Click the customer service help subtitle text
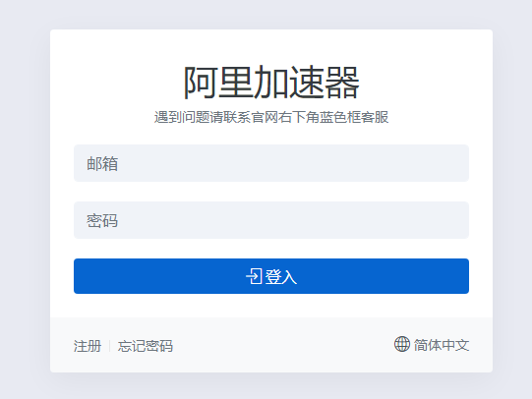The image size is (532, 399). (271, 117)
